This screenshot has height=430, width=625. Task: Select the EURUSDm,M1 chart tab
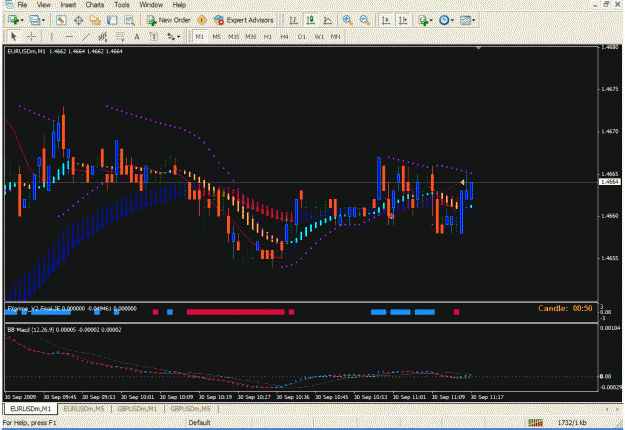(31, 408)
